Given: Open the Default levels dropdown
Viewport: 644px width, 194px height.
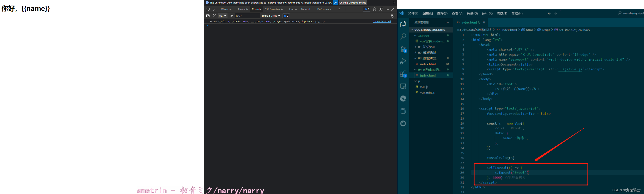Looking at the screenshot, I should point(271,16).
